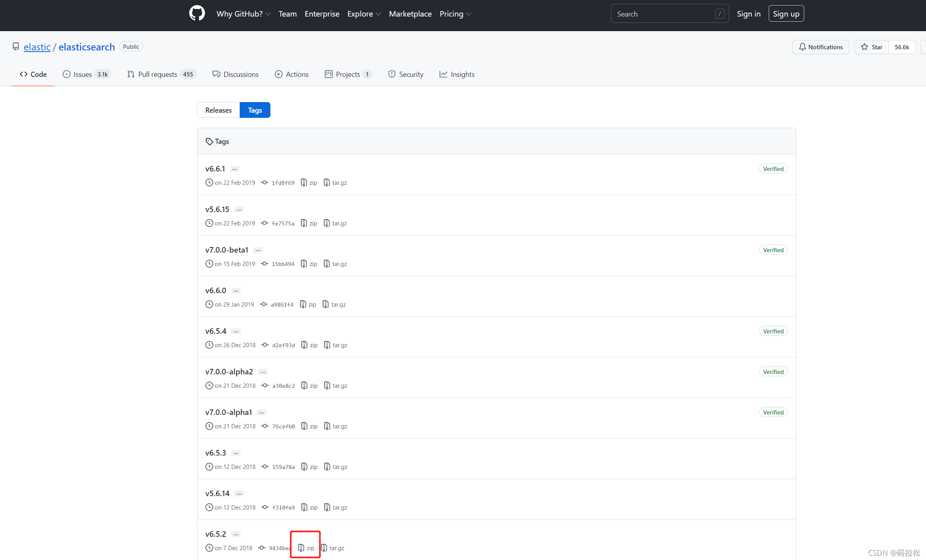Open tag v7.0.0-alpha2
926x560 pixels.
point(229,372)
